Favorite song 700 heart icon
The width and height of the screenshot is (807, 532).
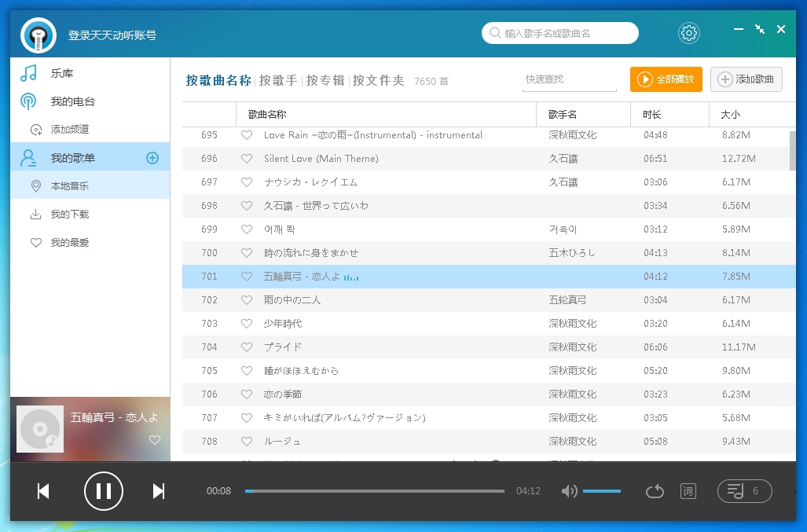pyautogui.click(x=247, y=253)
